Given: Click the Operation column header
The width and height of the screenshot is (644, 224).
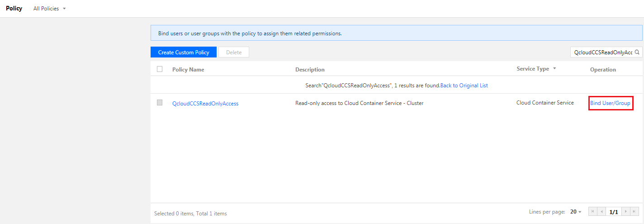Looking at the screenshot, I should click(603, 70).
